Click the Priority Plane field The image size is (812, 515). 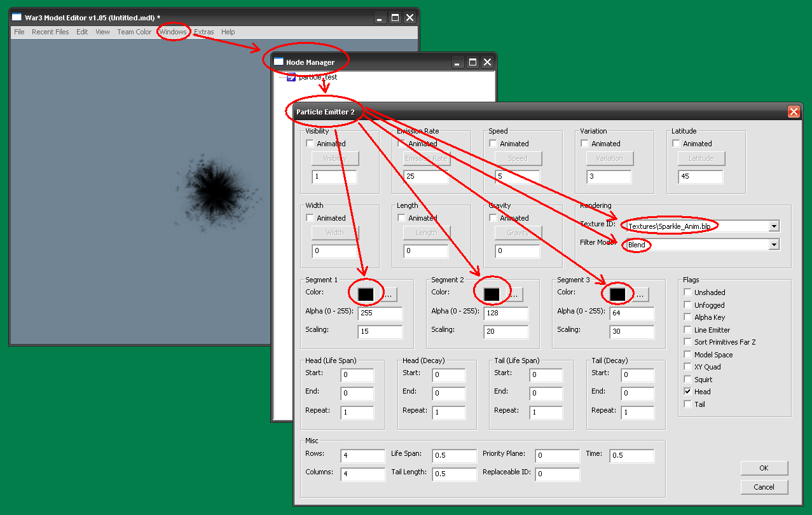coord(558,456)
